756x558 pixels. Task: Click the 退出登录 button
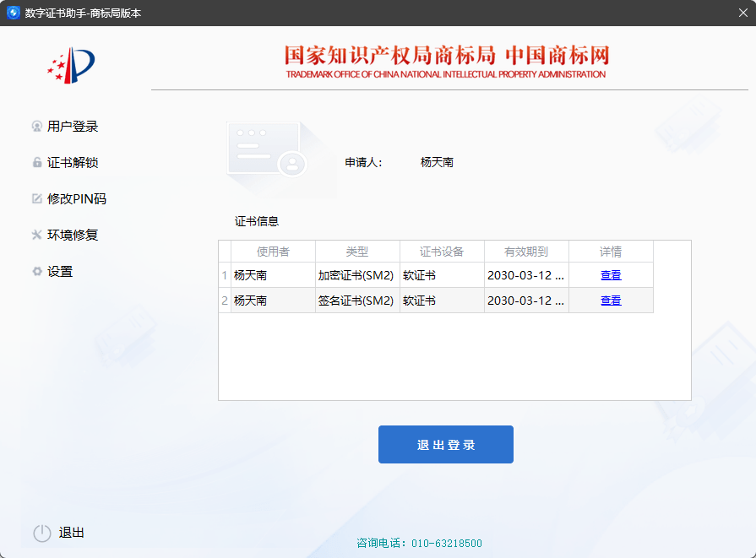pyautogui.click(x=445, y=444)
